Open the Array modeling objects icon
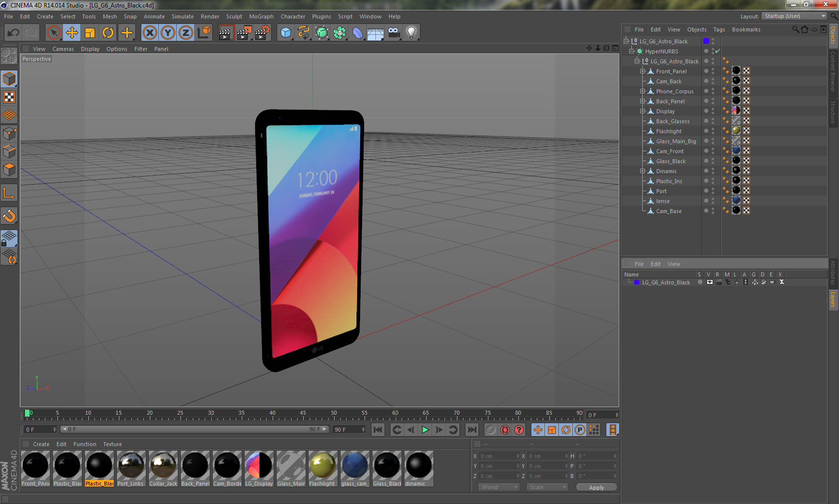This screenshot has width=839, height=504. point(340,33)
